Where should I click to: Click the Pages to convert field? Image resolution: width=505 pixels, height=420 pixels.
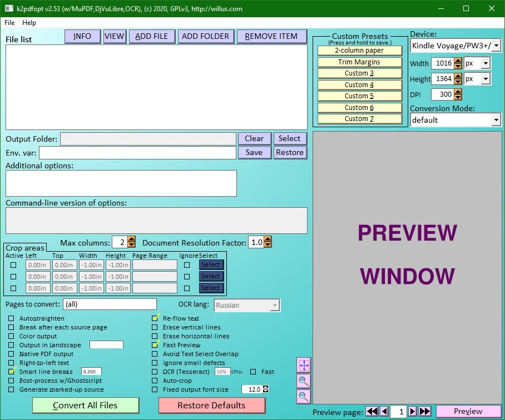(110, 304)
